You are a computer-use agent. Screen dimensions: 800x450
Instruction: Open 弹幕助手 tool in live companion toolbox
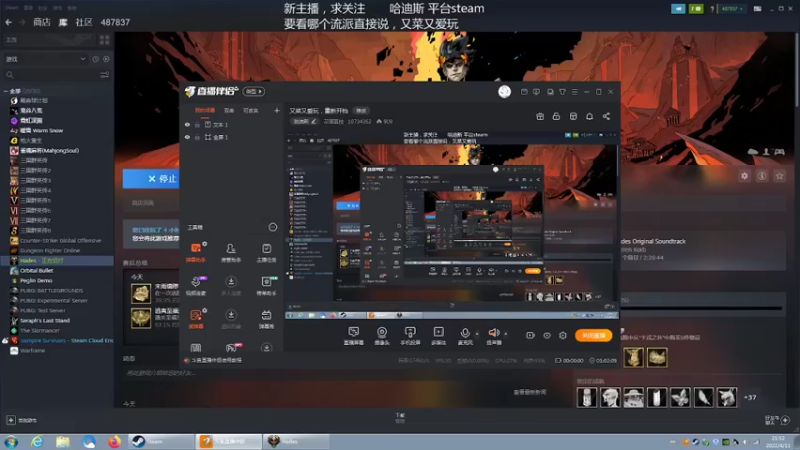pos(196,253)
